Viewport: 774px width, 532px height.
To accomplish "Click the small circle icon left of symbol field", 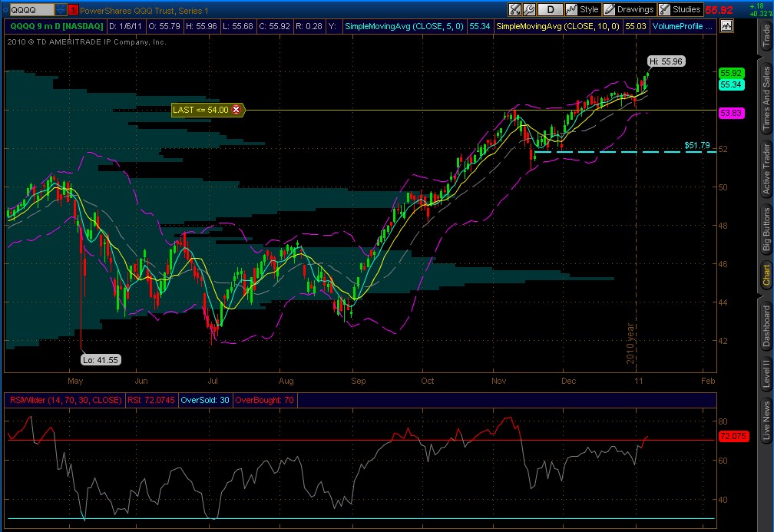I will point(5,10).
